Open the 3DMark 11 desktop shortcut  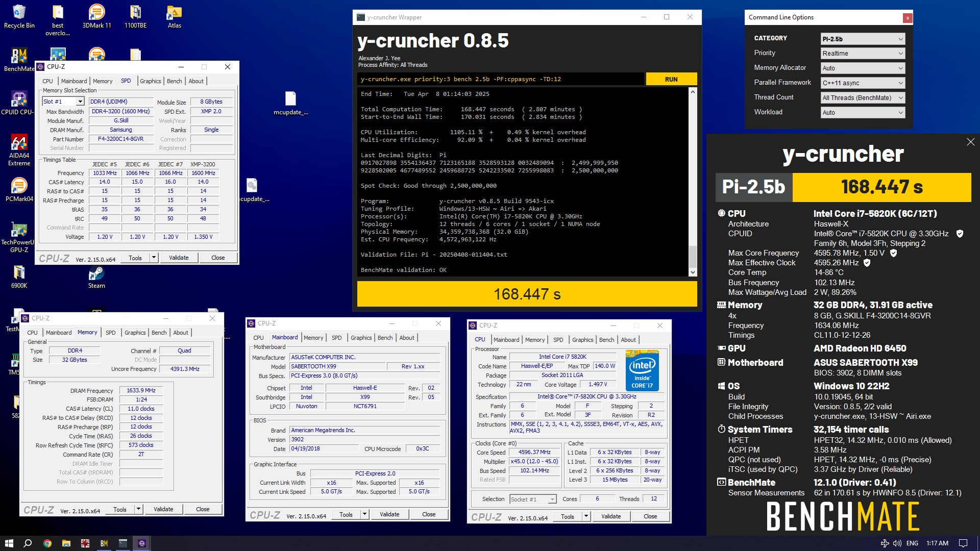click(x=96, y=17)
